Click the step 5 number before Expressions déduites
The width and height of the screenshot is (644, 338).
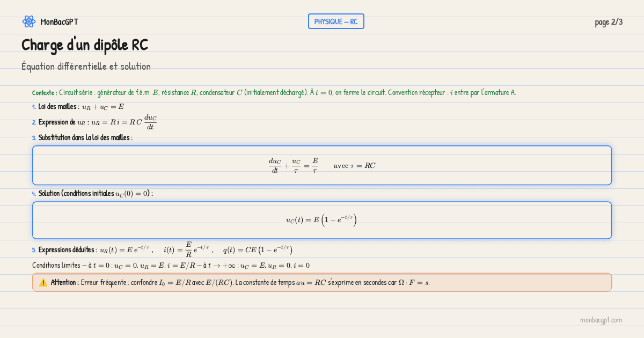click(34, 250)
